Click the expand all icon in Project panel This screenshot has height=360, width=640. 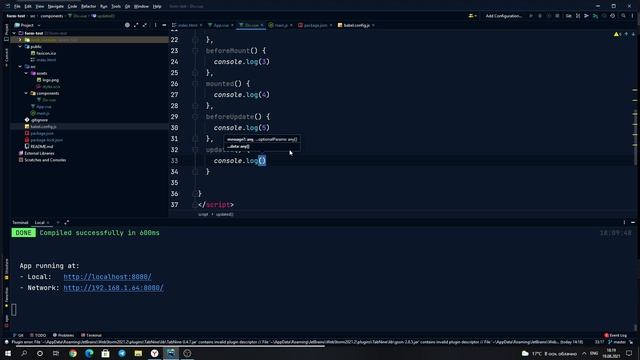click(136, 25)
